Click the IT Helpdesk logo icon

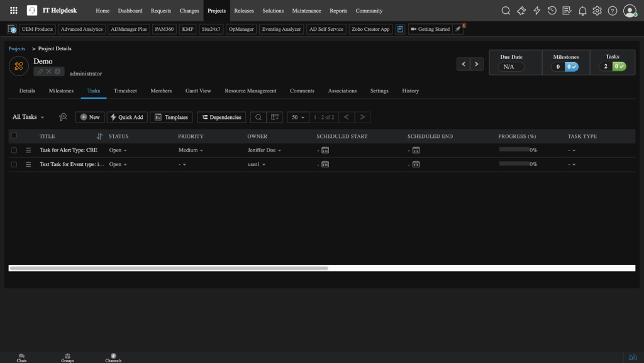pos(32,11)
